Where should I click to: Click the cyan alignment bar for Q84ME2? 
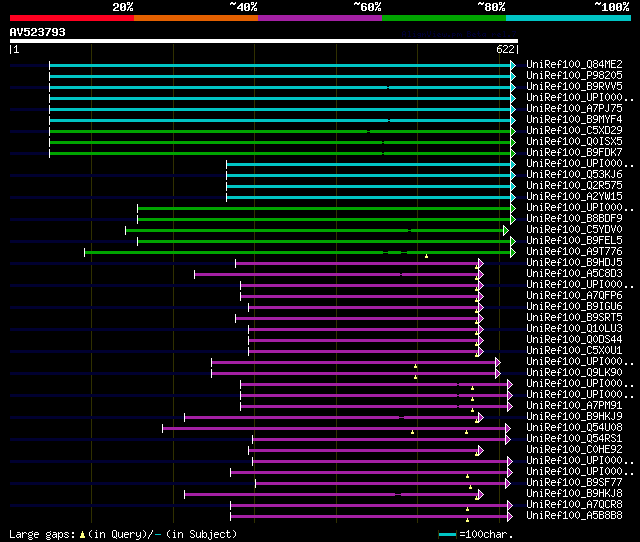280,65
